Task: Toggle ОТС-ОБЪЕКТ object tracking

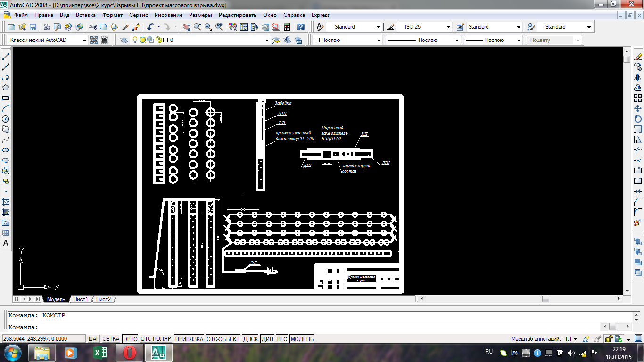Action: (223, 339)
